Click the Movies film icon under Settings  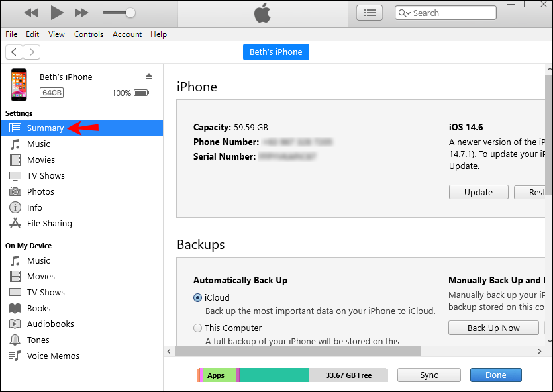[x=15, y=160]
